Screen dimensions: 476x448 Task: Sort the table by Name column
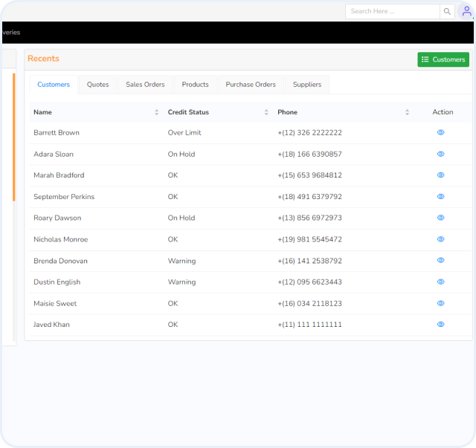[156, 112]
